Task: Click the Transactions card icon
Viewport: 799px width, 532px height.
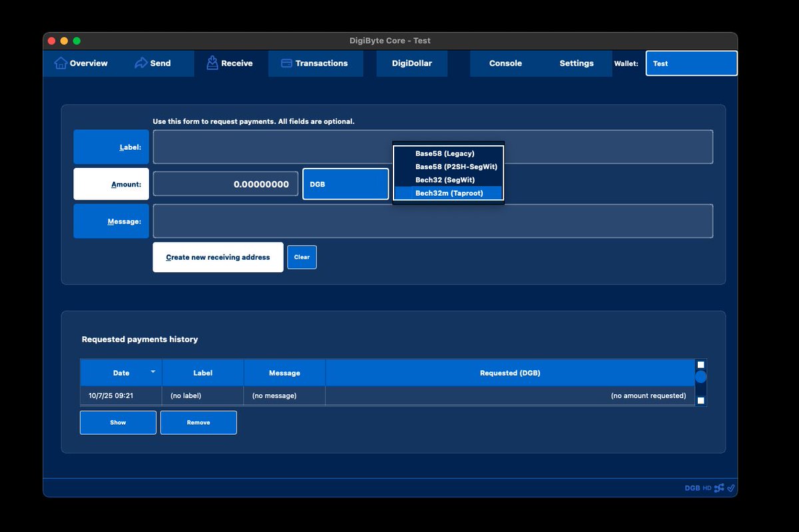Action: point(287,63)
